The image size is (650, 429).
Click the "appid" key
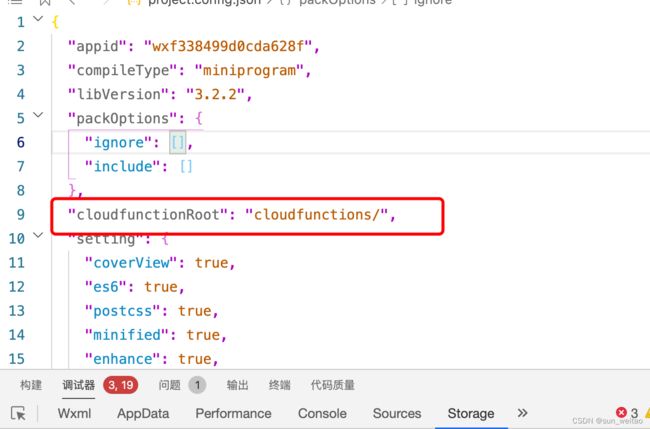97,46
